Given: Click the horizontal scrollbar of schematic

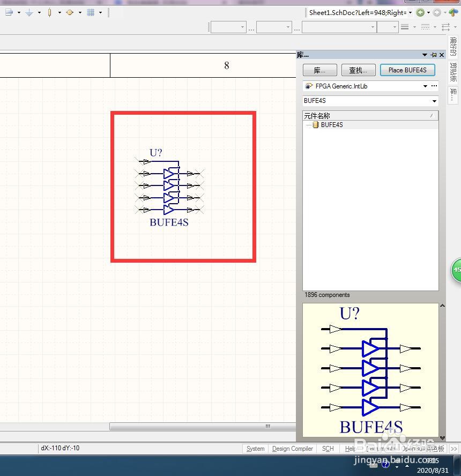Looking at the screenshot, I should pyautogui.click(x=203, y=426).
